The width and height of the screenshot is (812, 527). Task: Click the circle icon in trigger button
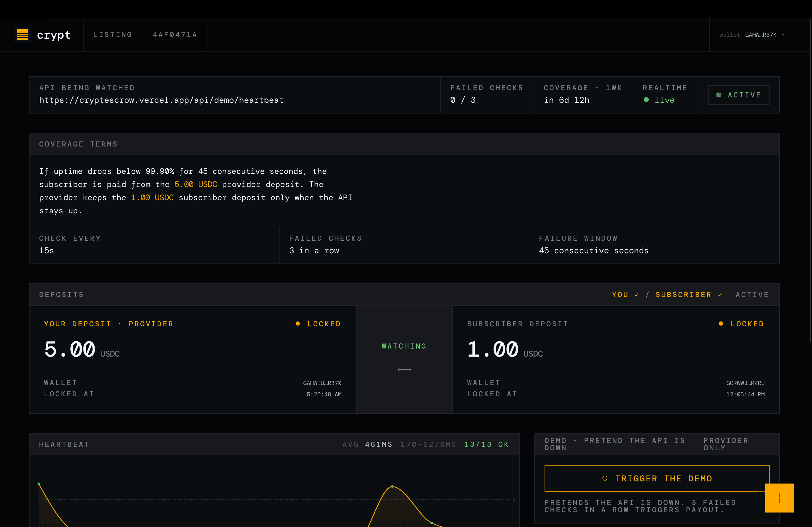tap(604, 478)
